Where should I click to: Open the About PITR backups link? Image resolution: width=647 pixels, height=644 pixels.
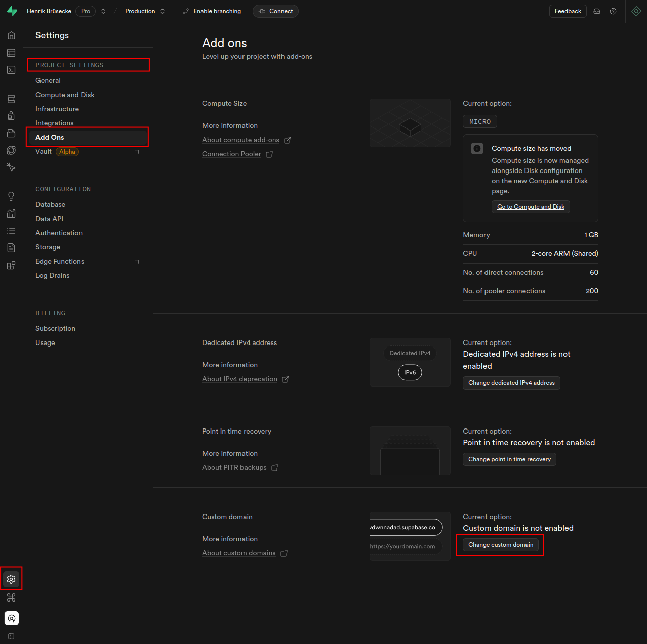[x=240, y=467]
